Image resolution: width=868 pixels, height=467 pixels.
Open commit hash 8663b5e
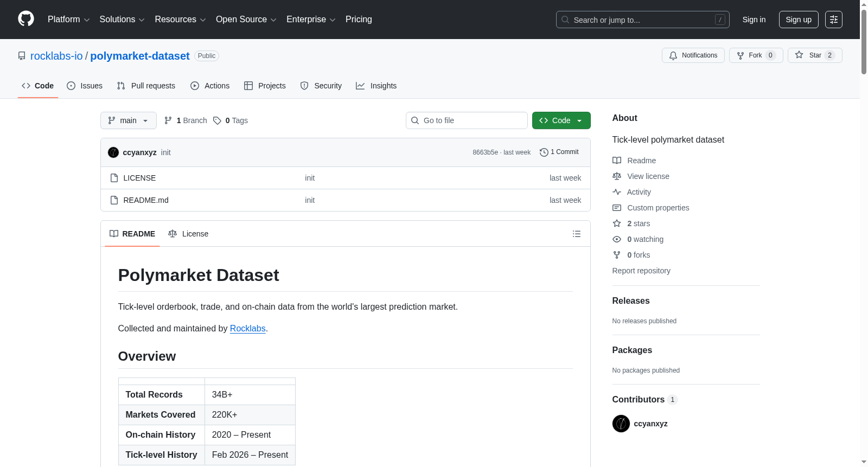pyautogui.click(x=485, y=152)
